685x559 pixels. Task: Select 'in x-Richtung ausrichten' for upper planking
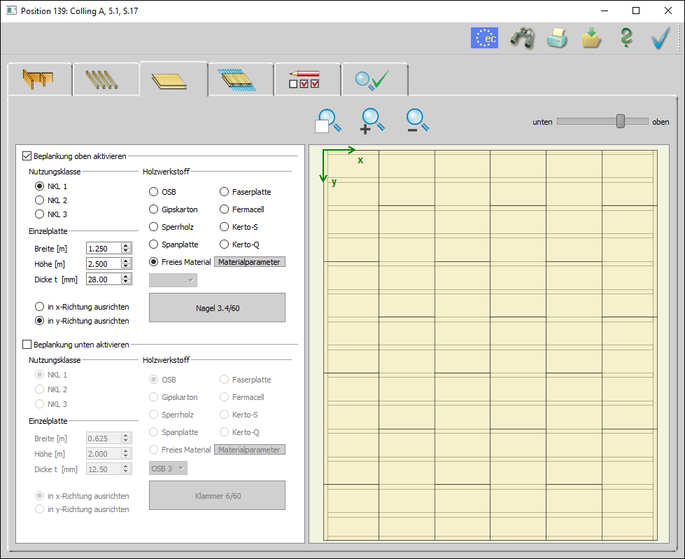(x=40, y=306)
